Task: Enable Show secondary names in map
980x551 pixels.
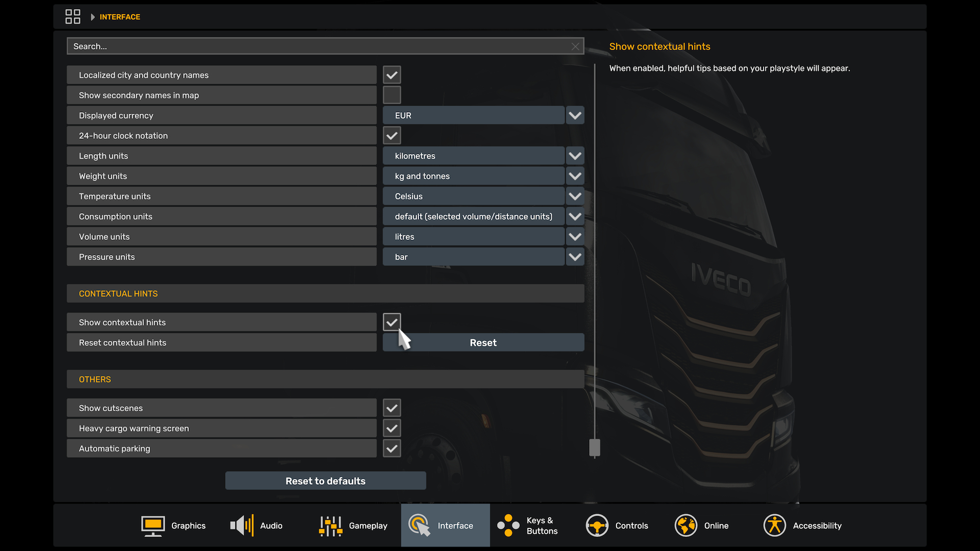Action: (x=391, y=95)
